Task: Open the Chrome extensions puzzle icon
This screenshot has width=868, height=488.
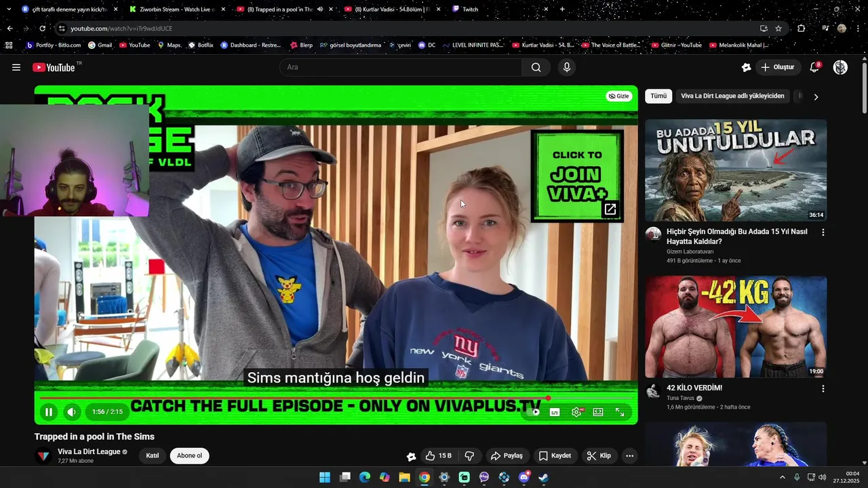Action: point(801,28)
